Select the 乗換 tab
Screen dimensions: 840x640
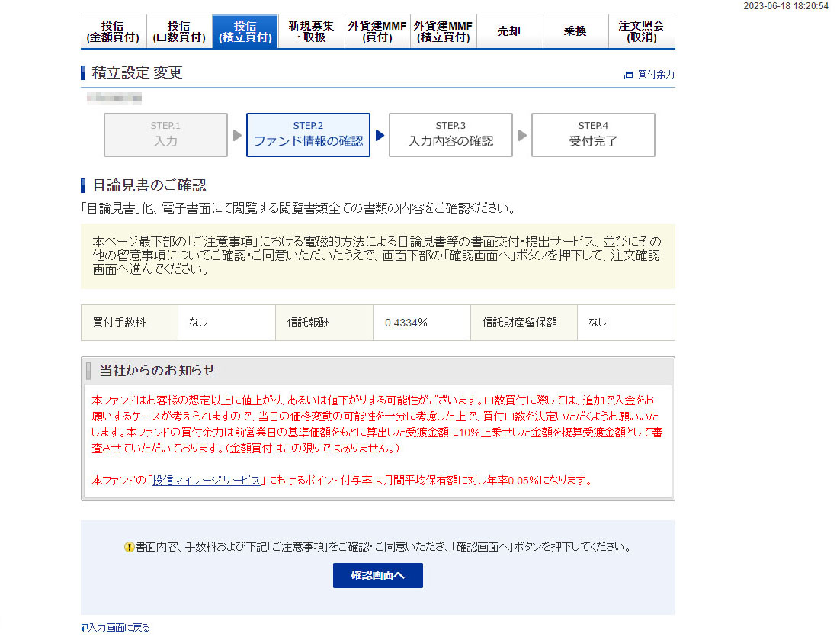click(x=575, y=31)
